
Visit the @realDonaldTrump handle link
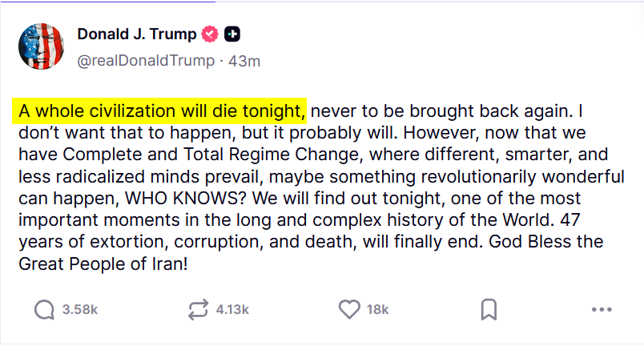pyautogui.click(x=147, y=61)
